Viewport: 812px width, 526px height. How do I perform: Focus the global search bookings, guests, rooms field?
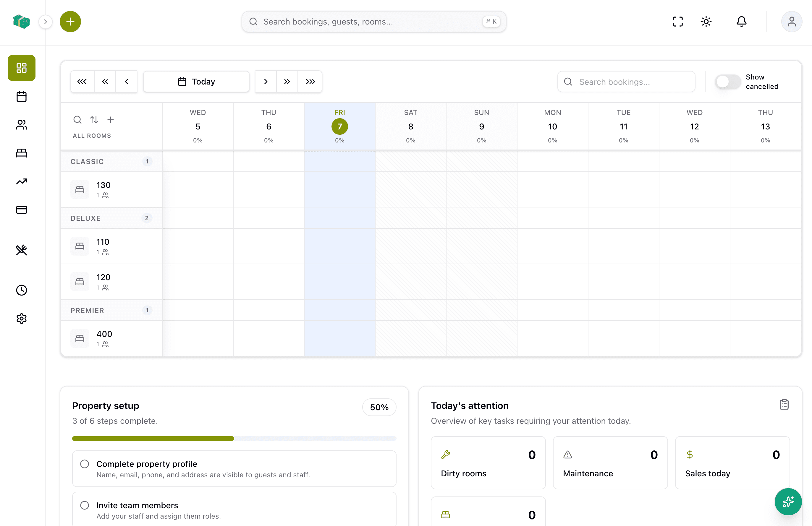pyautogui.click(x=373, y=22)
